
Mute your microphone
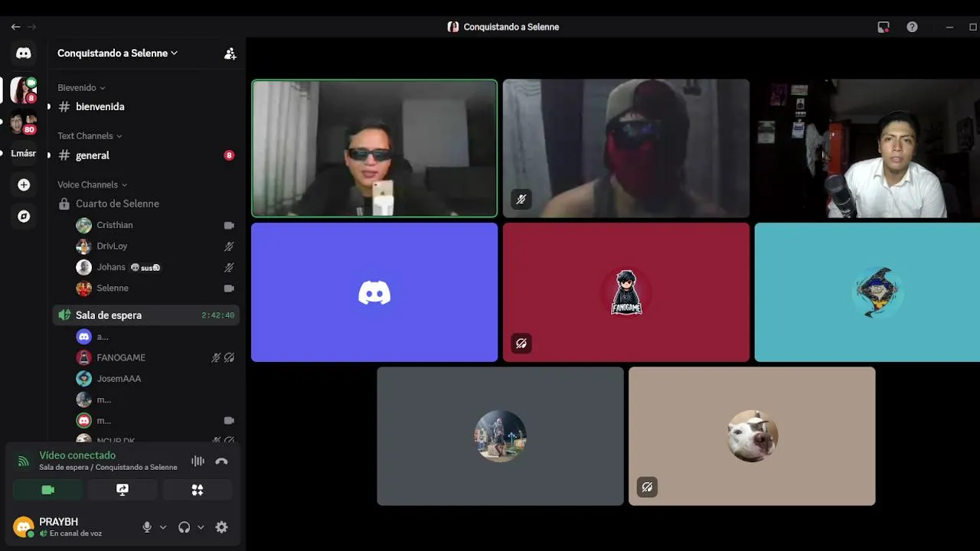click(x=147, y=527)
